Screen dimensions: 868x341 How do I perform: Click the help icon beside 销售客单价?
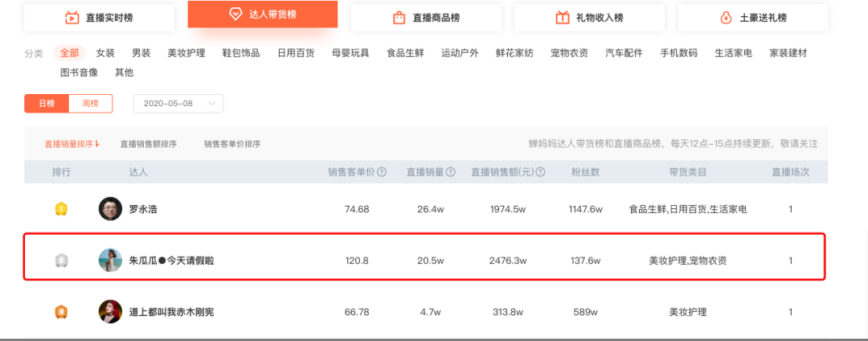382,172
